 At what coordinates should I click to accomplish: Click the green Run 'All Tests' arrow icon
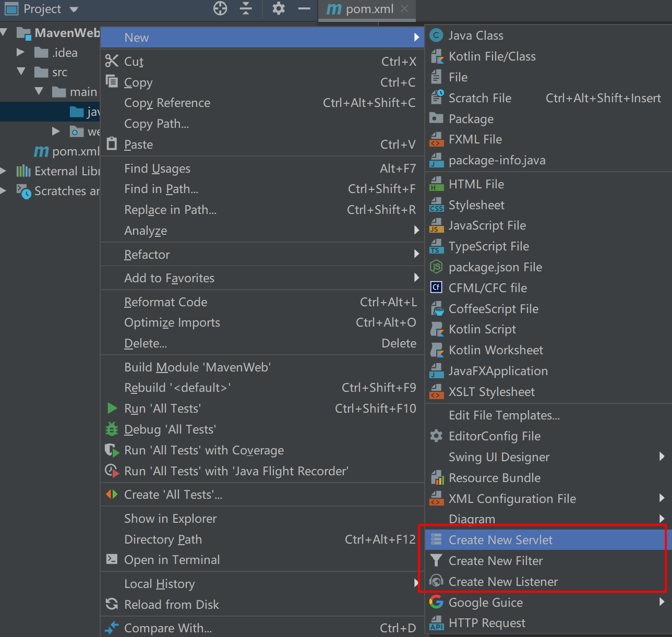point(112,408)
